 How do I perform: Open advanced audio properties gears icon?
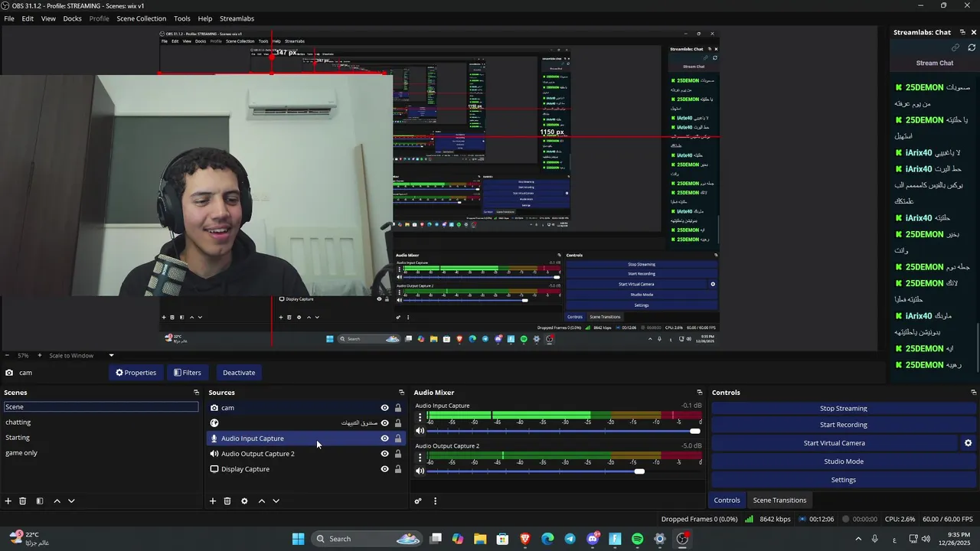tap(418, 501)
